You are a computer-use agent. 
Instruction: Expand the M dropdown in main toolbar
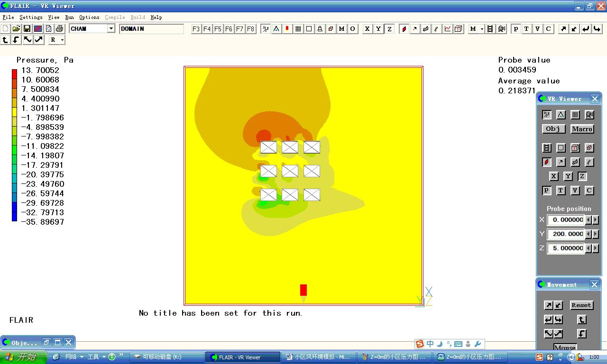482,29
